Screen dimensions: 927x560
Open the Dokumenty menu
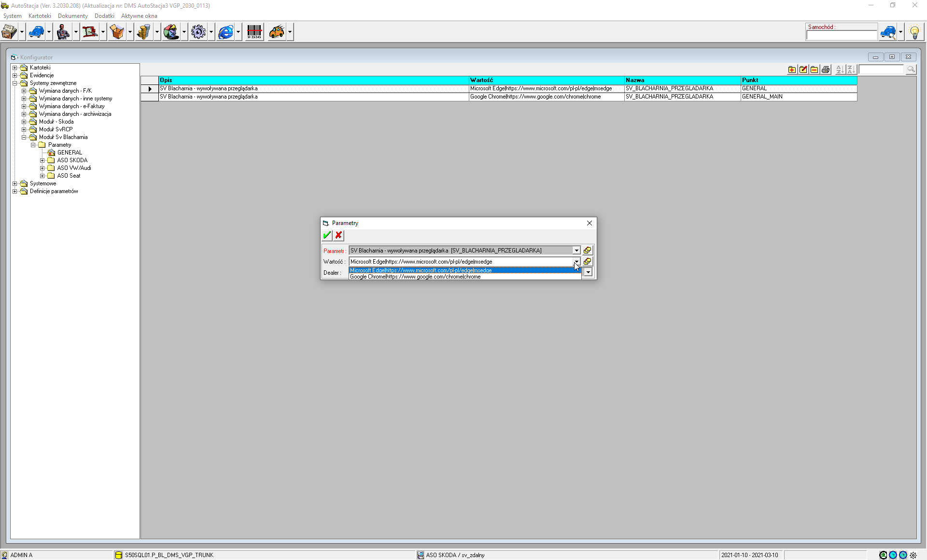(x=72, y=16)
